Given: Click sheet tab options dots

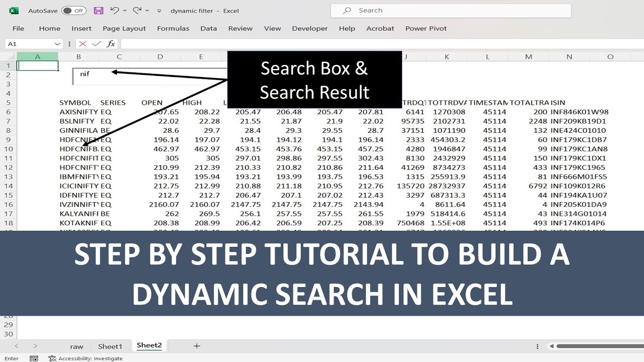Looking at the screenshot, I should coord(538,346).
